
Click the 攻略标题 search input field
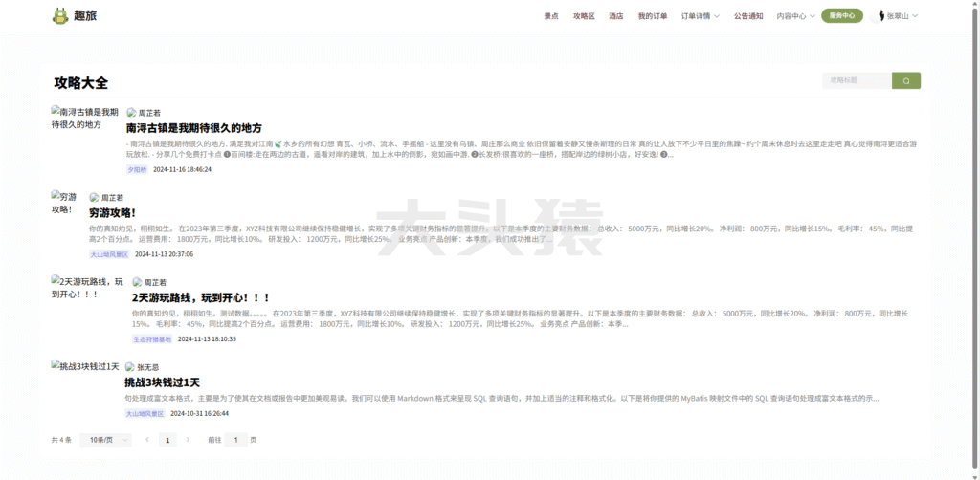pos(857,80)
